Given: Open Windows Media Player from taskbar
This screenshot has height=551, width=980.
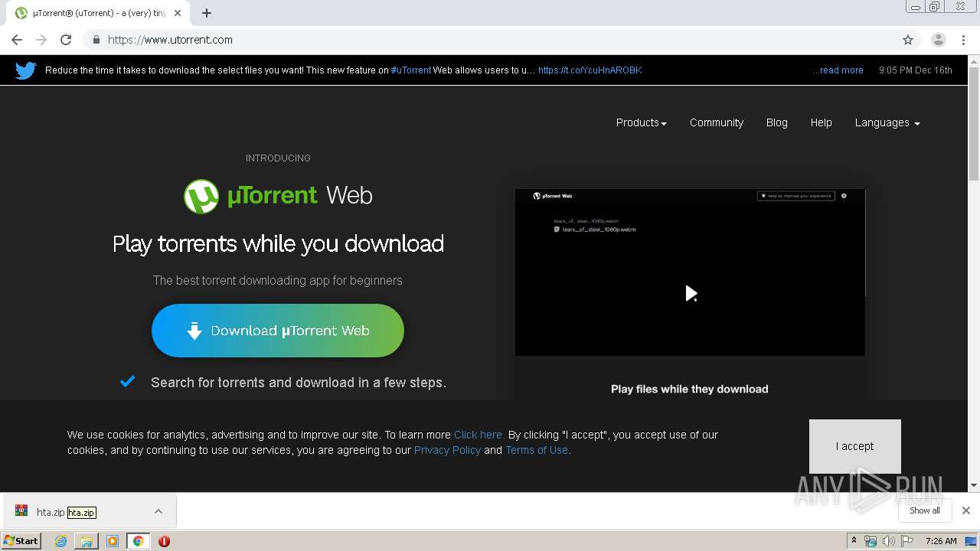Looking at the screenshot, I should 113,541.
